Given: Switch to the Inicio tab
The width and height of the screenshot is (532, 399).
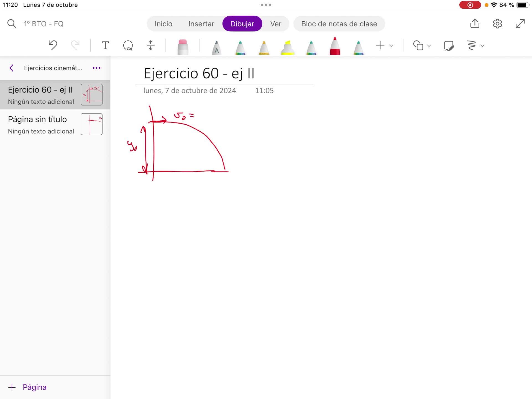Looking at the screenshot, I should (163, 24).
